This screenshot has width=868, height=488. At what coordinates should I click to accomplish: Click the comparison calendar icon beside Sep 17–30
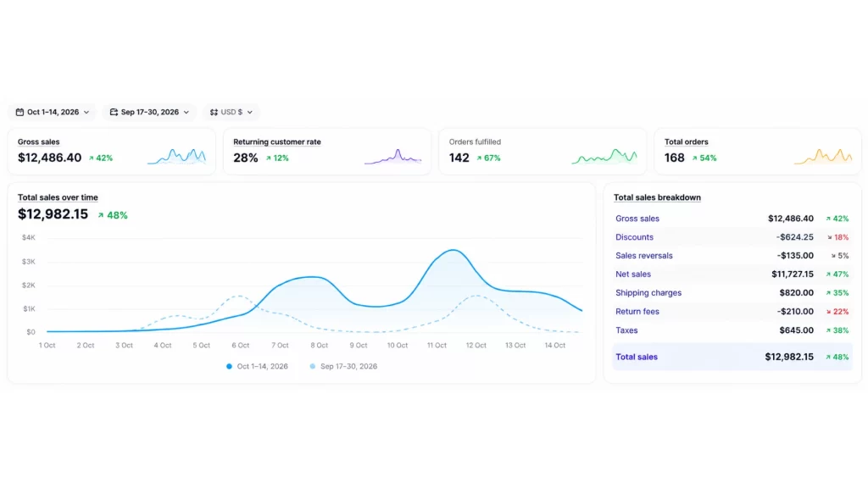coord(114,112)
